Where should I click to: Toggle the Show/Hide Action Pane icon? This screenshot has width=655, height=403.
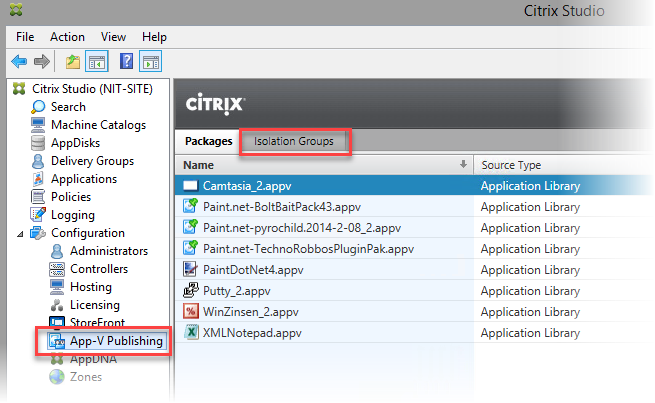coord(151,61)
